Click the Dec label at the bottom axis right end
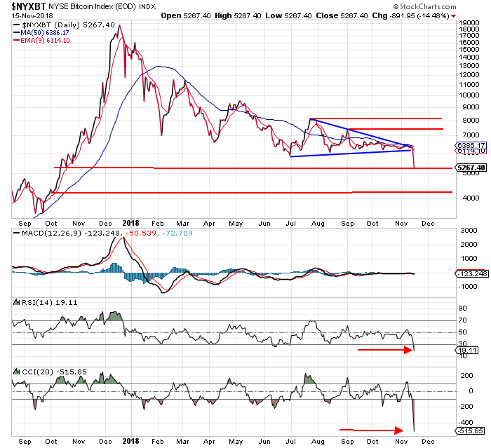 (429, 441)
